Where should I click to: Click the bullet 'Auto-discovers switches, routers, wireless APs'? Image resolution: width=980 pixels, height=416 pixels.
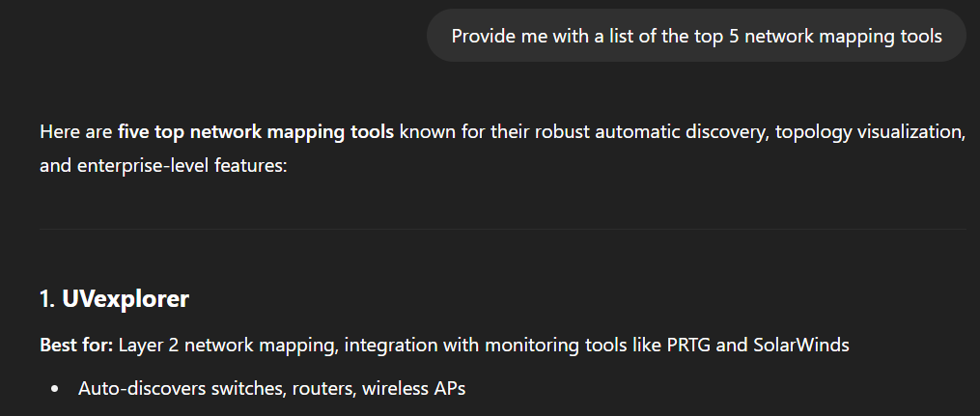272,389
